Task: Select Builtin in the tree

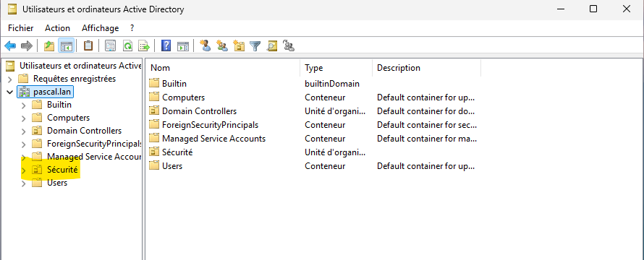Action: coord(59,105)
